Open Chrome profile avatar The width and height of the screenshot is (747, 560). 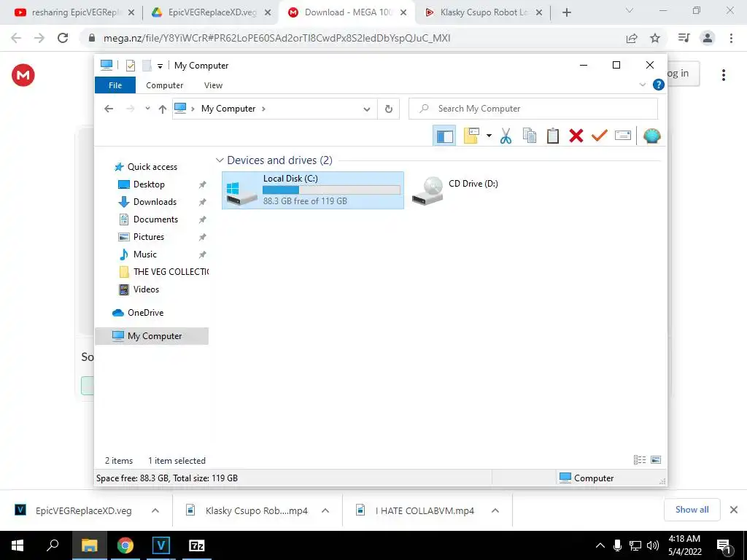708,38
